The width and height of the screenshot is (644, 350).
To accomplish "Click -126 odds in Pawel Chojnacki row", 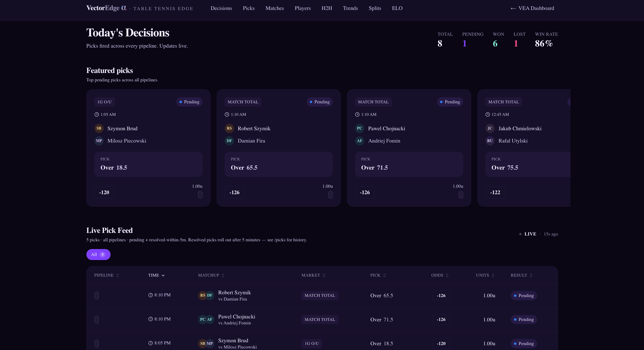I will [x=441, y=320].
